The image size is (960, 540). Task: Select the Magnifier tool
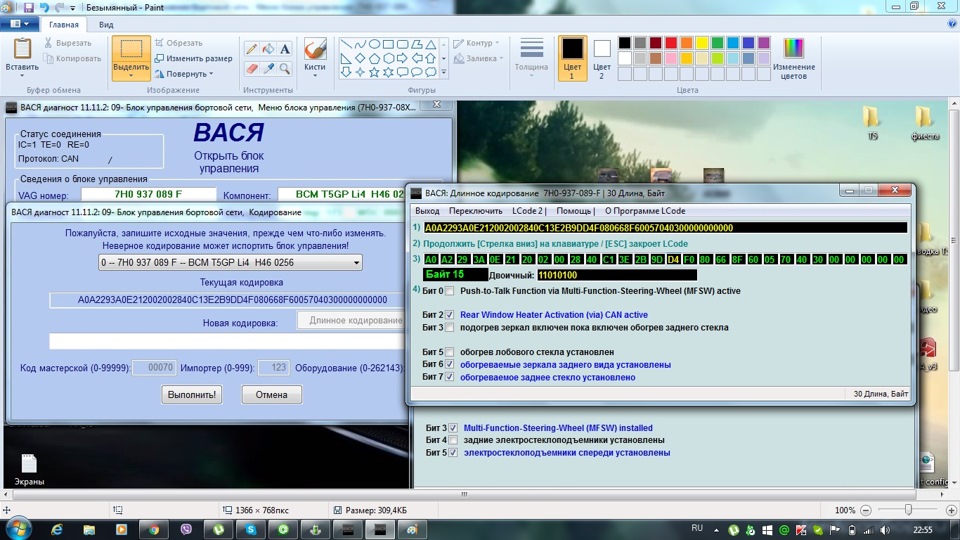pyautogui.click(x=285, y=69)
